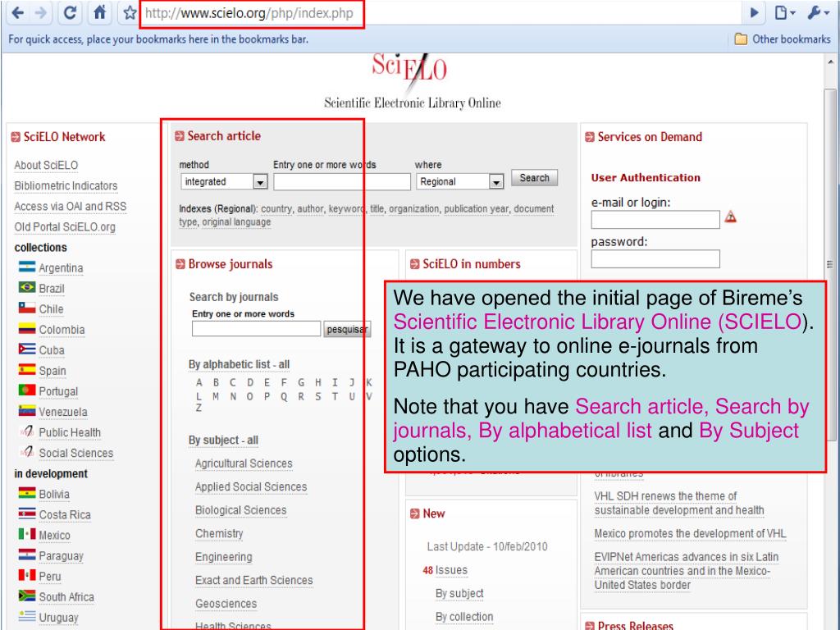Browse Engineering journals
840x630 pixels.
click(223, 557)
